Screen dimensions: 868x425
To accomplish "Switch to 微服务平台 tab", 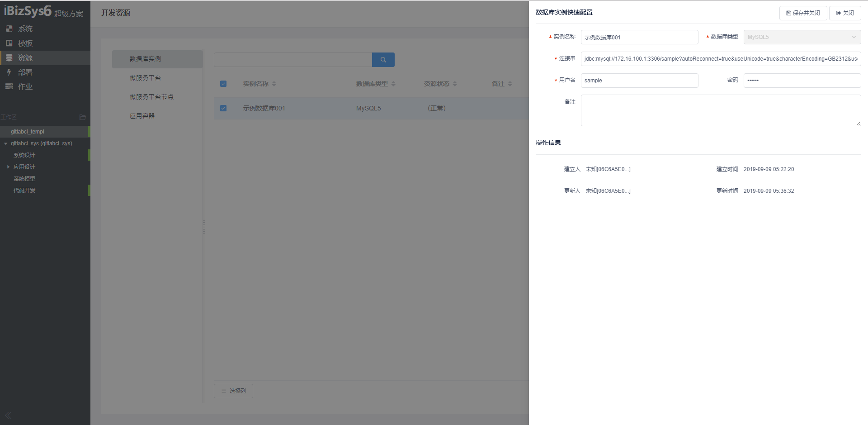I will pyautogui.click(x=145, y=78).
